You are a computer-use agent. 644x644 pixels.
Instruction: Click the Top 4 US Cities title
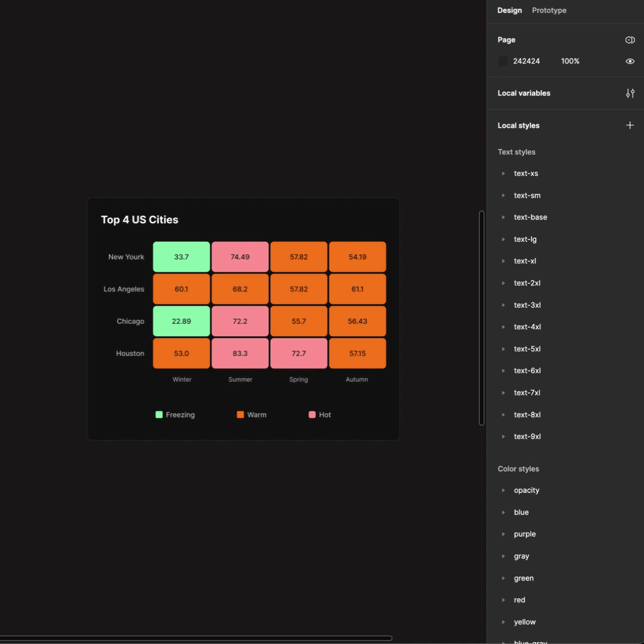pyautogui.click(x=139, y=219)
